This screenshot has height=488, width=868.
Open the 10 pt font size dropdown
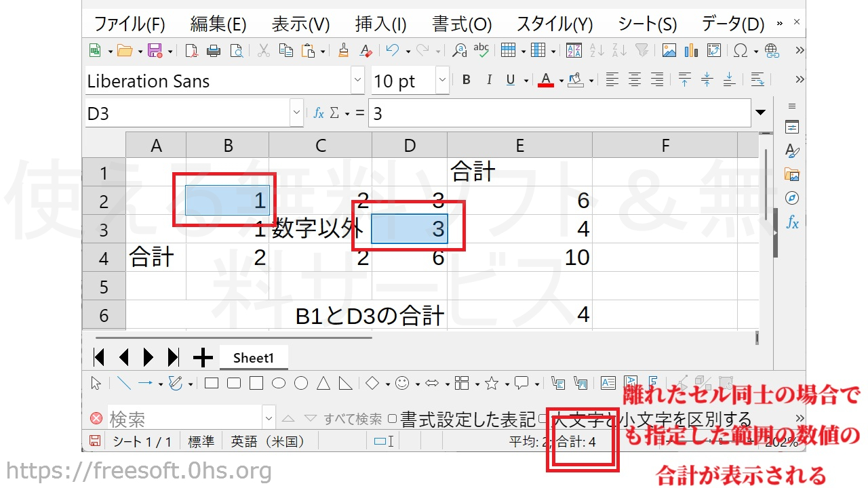(442, 81)
